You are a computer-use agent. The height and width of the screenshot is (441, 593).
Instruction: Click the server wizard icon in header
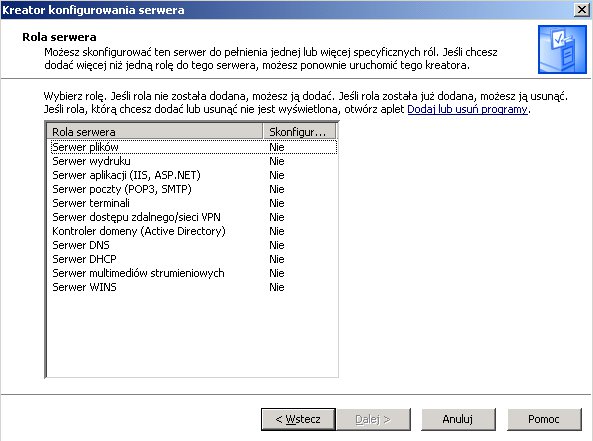coord(562,50)
